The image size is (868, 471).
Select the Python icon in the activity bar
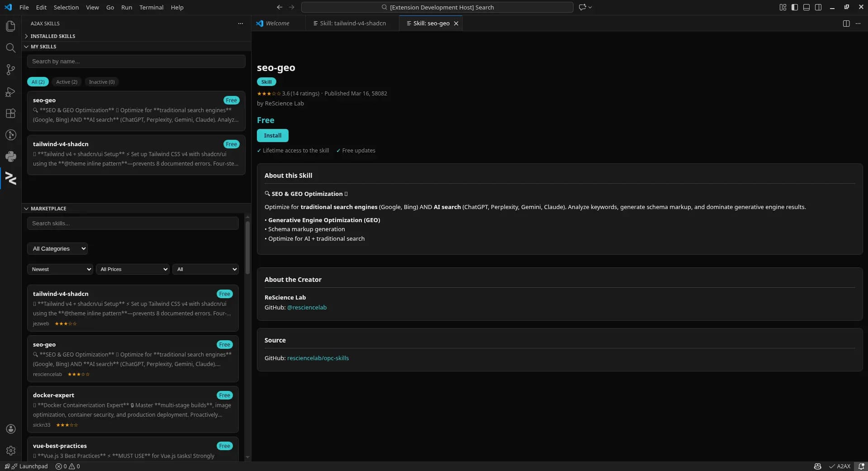10,157
